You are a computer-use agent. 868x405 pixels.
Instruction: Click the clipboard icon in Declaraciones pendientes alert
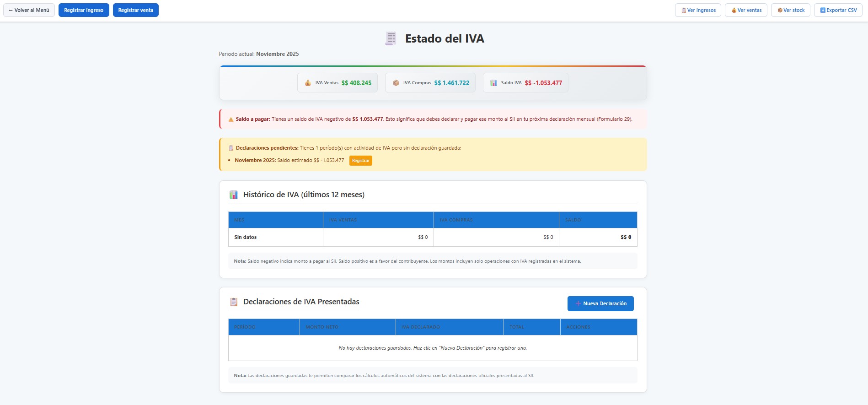coord(231,148)
